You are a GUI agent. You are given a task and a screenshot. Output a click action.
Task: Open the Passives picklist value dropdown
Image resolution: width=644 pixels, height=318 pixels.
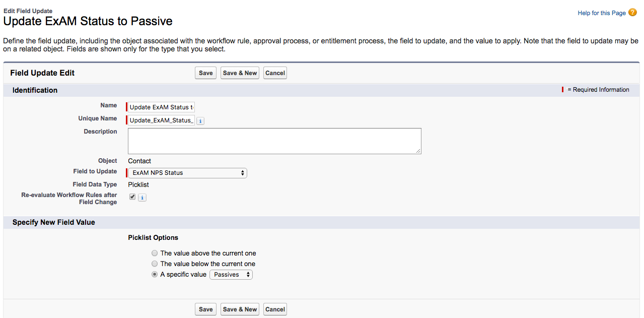click(231, 275)
